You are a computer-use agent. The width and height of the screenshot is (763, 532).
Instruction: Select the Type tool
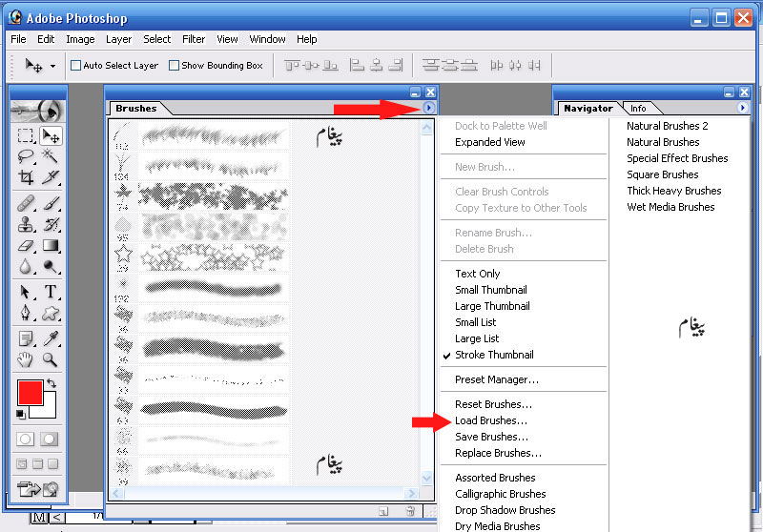click(51, 292)
